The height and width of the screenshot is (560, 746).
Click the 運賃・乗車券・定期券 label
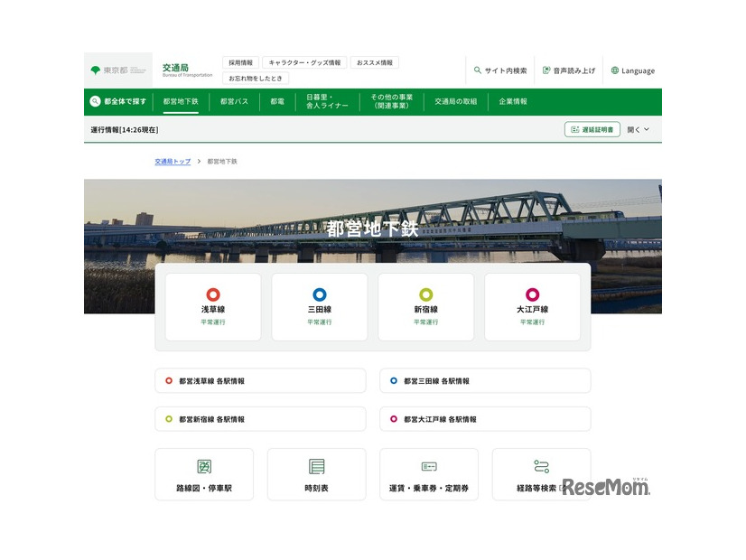pos(429,488)
